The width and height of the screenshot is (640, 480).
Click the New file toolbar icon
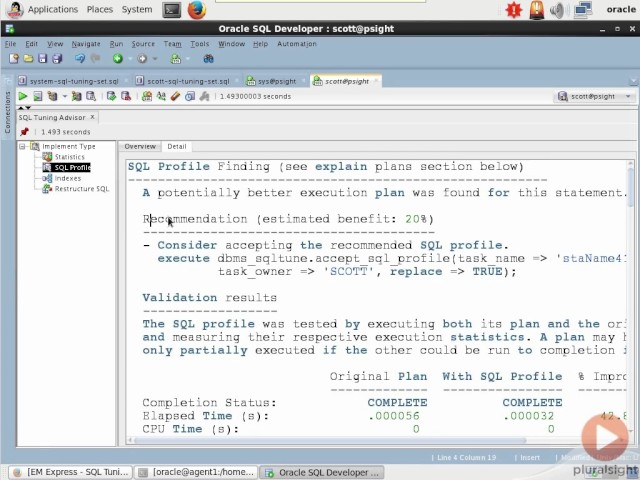pyautogui.click(x=13, y=59)
